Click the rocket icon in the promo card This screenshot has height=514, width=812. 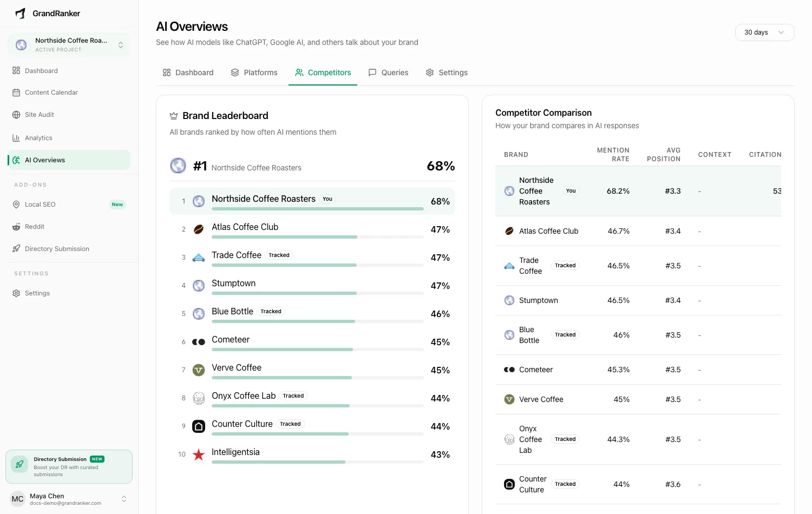19,464
